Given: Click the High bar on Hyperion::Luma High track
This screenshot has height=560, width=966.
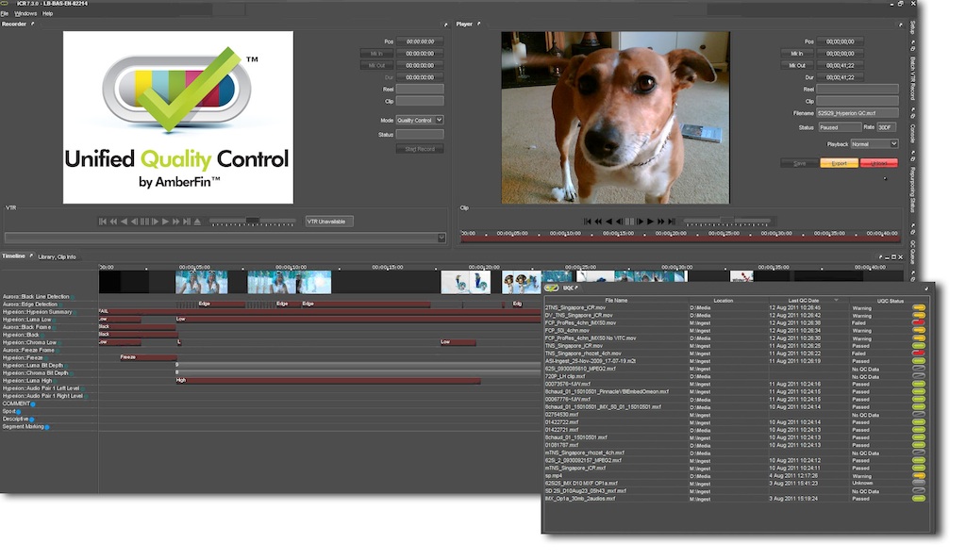Looking at the screenshot, I should 328,381.
